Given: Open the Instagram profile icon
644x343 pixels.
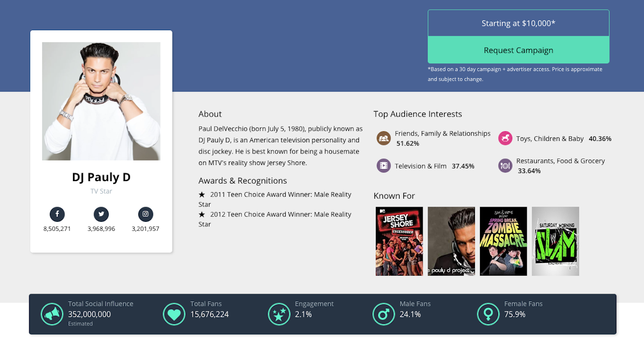Looking at the screenshot, I should [145, 214].
